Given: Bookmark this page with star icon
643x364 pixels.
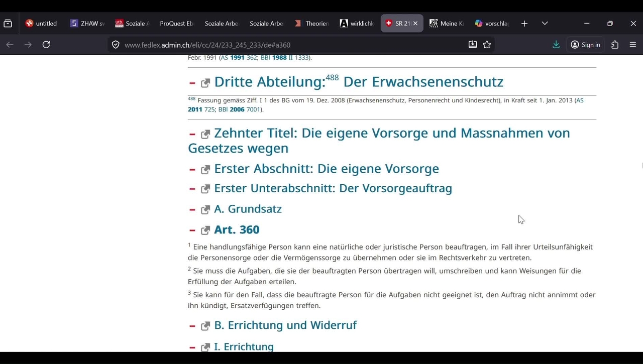Looking at the screenshot, I should point(487,45).
